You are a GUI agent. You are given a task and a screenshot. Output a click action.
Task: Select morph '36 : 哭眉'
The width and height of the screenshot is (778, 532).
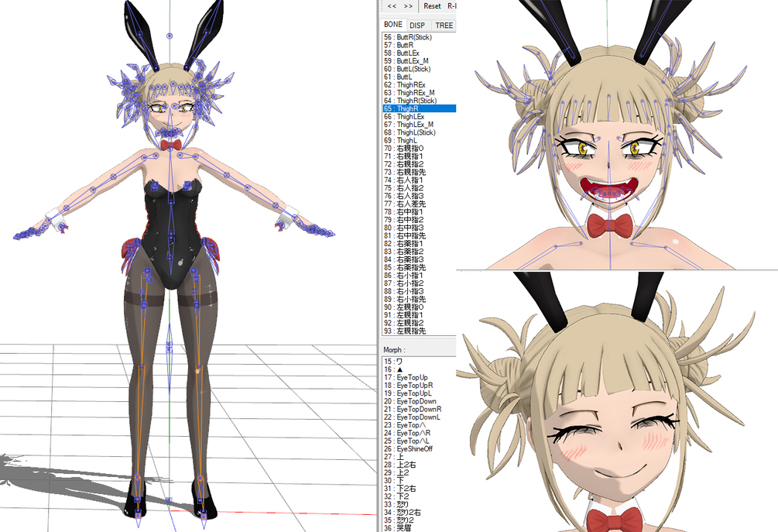tap(420, 528)
